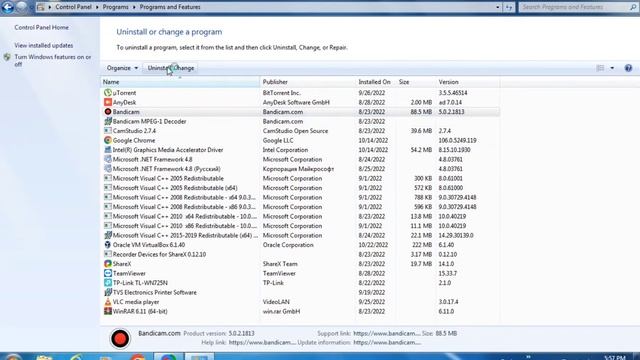Image resolution: width=640 pixels, height=360 pixels.
Task: Click the VLC media player cone icon
Action: (x=108, y=302)
